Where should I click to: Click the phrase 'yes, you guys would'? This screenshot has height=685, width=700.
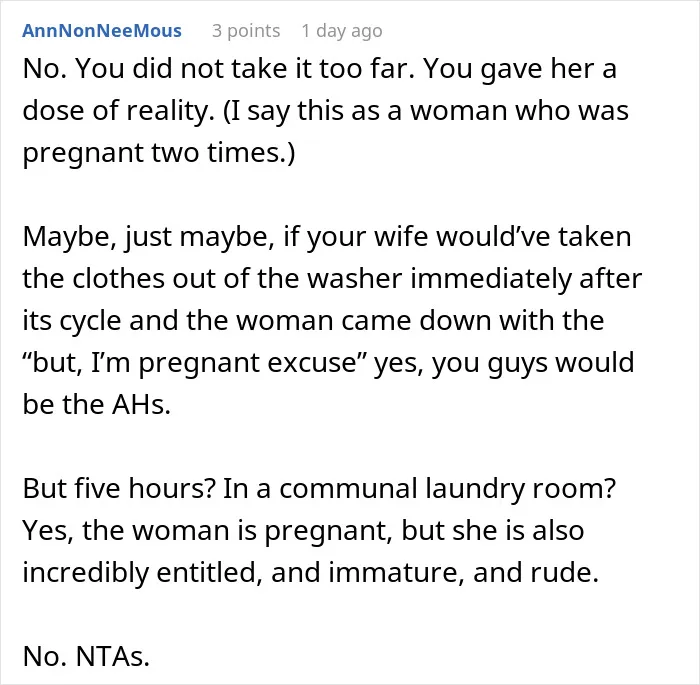[504, 363]
